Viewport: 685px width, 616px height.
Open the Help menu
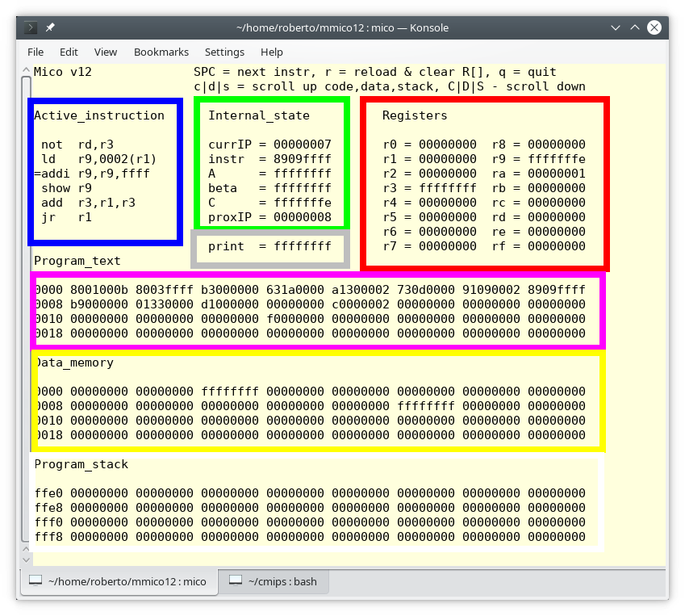click(272, 52)
